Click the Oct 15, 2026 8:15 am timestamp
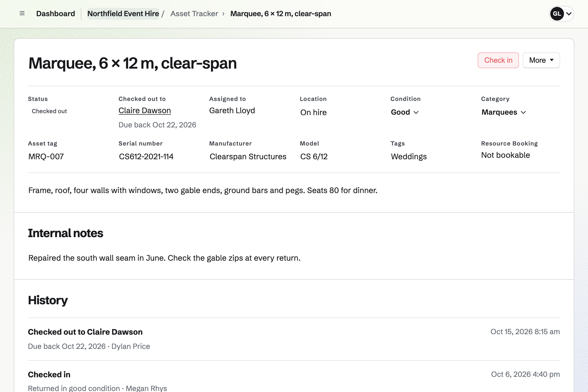This screenshot has height=392, width=588. [x=525, y=332]
